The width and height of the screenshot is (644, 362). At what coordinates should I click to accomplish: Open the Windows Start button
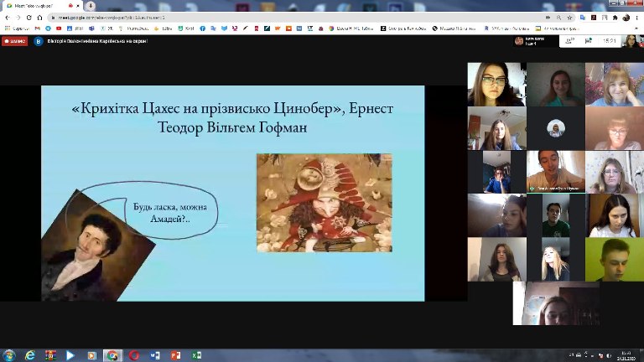coord(9,355)
